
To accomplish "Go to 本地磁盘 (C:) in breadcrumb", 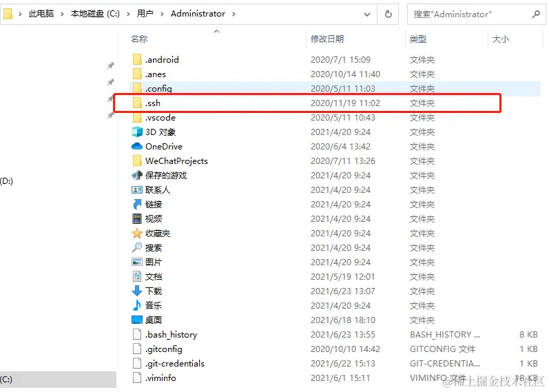I will coord(95,14).
